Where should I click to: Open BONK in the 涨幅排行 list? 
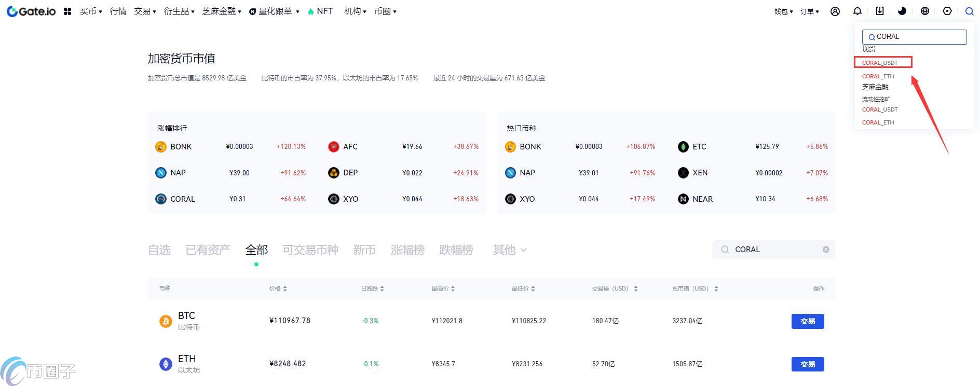click(181, 147)
